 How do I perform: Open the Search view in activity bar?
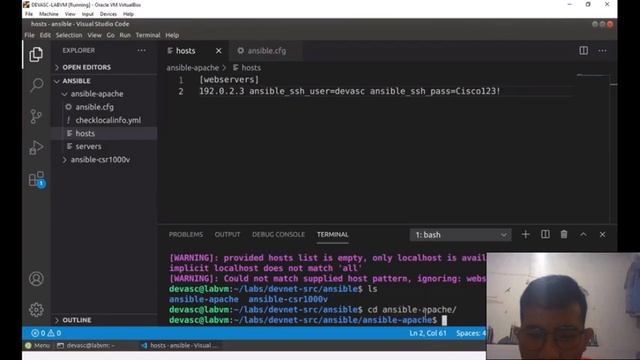pyautogui.click(x=36, y=85)
